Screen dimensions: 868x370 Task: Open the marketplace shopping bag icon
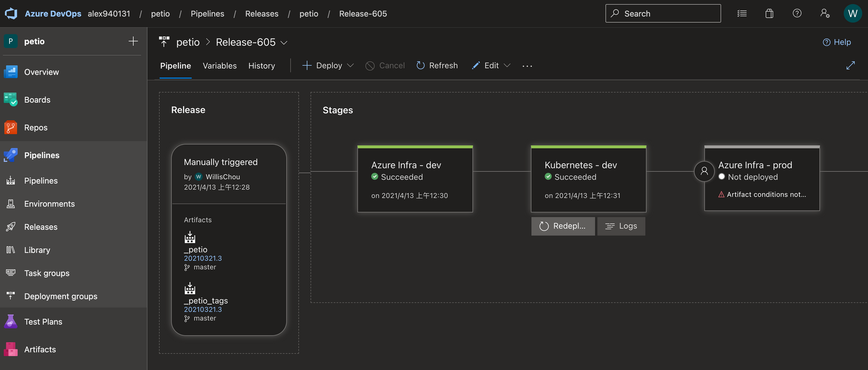point(769,13)
